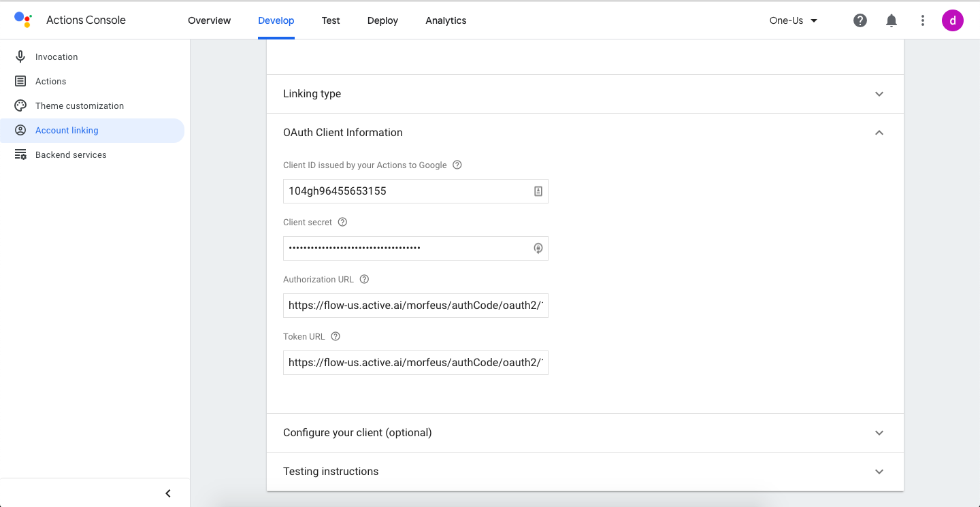Click 'Client ID issued by your Actions to Google' label
The width and height of the screenshot is (980, 507).
[365, 165]
